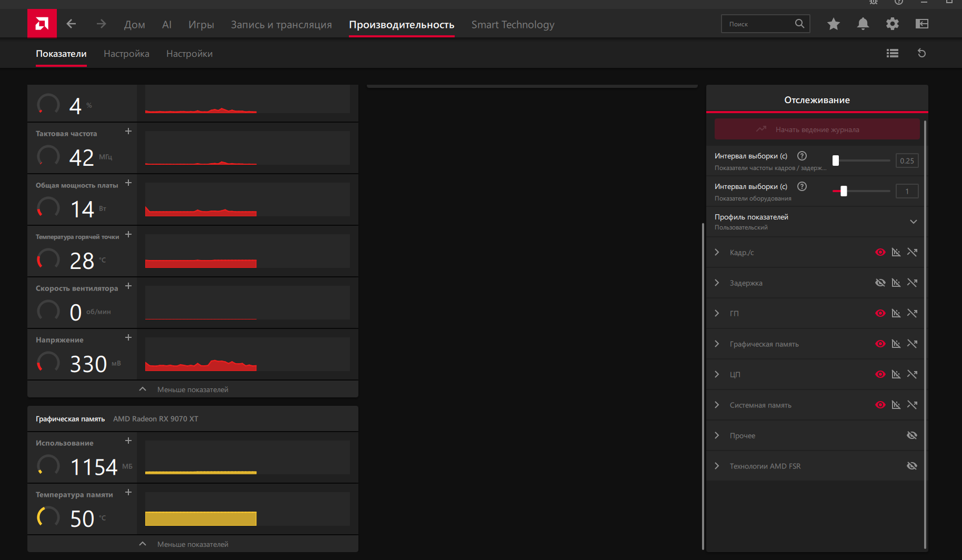Screen dimensions: 962x560
Task: Add Использование metric with plus icon
Action: tap(128, 441)
